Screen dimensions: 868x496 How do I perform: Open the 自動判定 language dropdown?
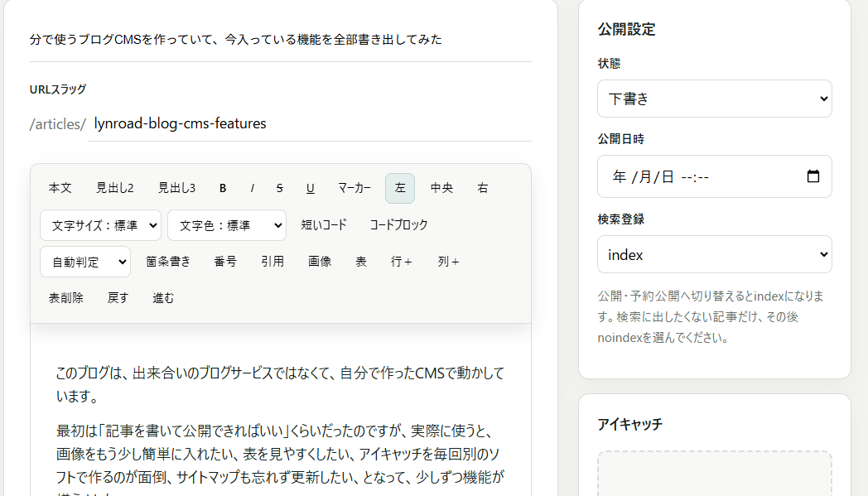point(85,262)
